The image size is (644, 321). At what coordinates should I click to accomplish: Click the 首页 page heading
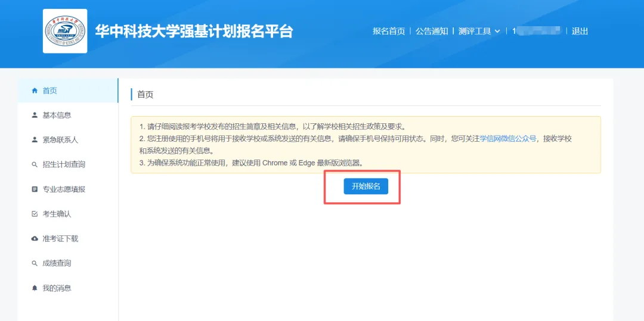pyautogui.click(x=145, y=95)
